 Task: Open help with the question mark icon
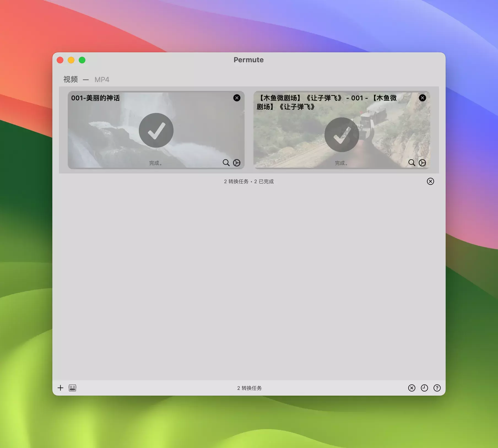437,388
